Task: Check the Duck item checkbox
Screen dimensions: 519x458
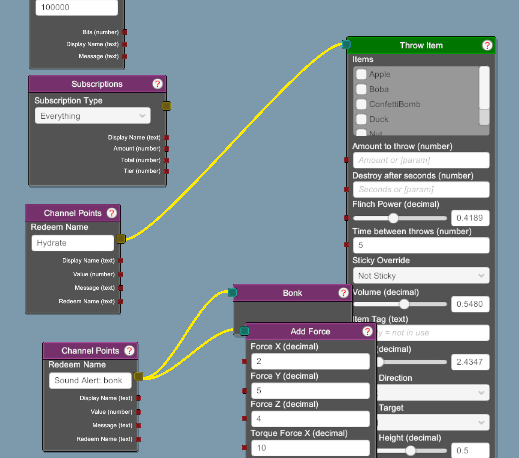Action: pos(361,119)
